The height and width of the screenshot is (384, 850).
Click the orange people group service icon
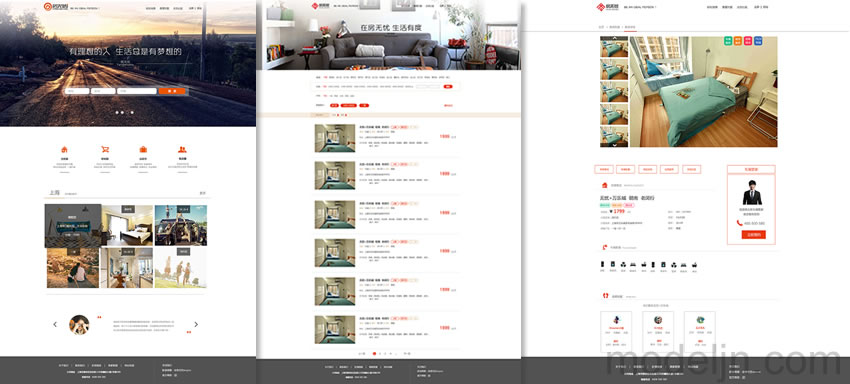tap(183, 150)
